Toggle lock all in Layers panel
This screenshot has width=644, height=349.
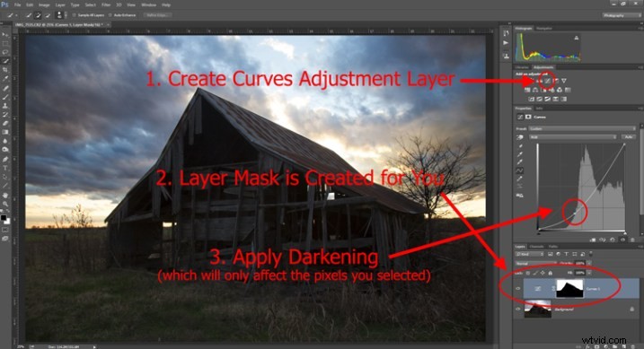coord(551,273)
